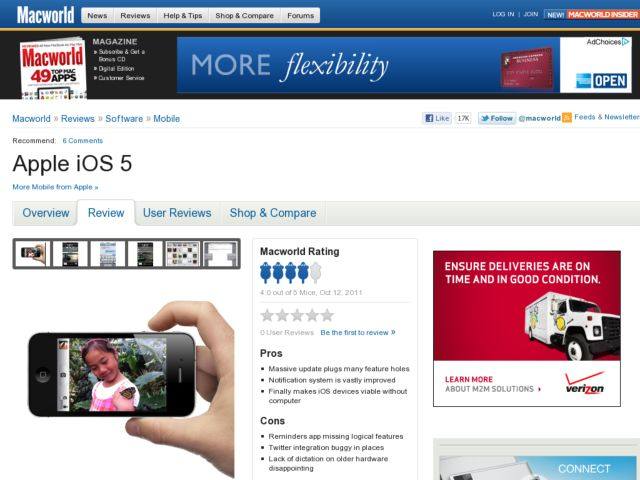Screen dimensions: 640x480
Task: Open the 6 Comments link
Action: click(x=83, y=141)
